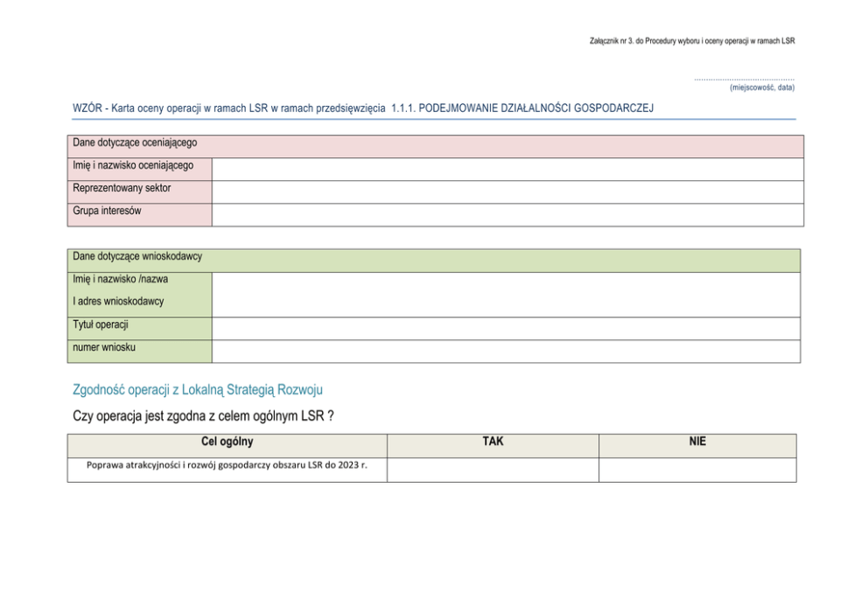Click the dotted line for place and date

coord(744,79)
